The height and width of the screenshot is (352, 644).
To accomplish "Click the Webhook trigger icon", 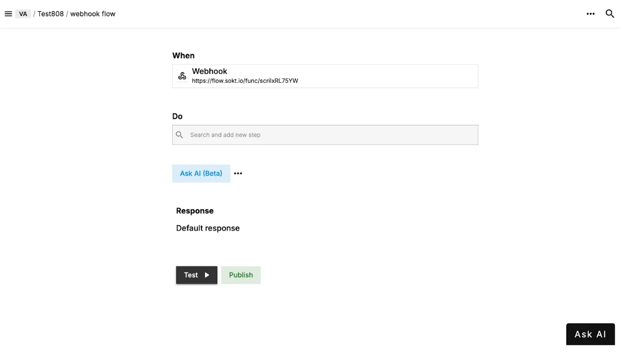I will click(182, 75).
